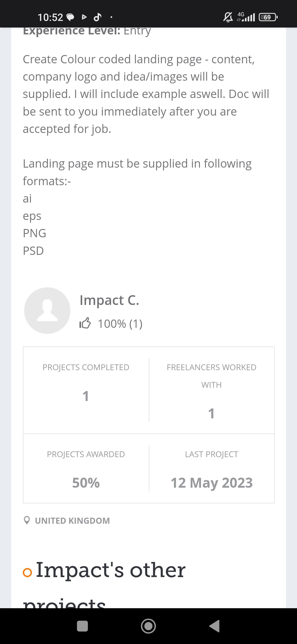Tap the Projects Completed stat cell

coord(86,390)
